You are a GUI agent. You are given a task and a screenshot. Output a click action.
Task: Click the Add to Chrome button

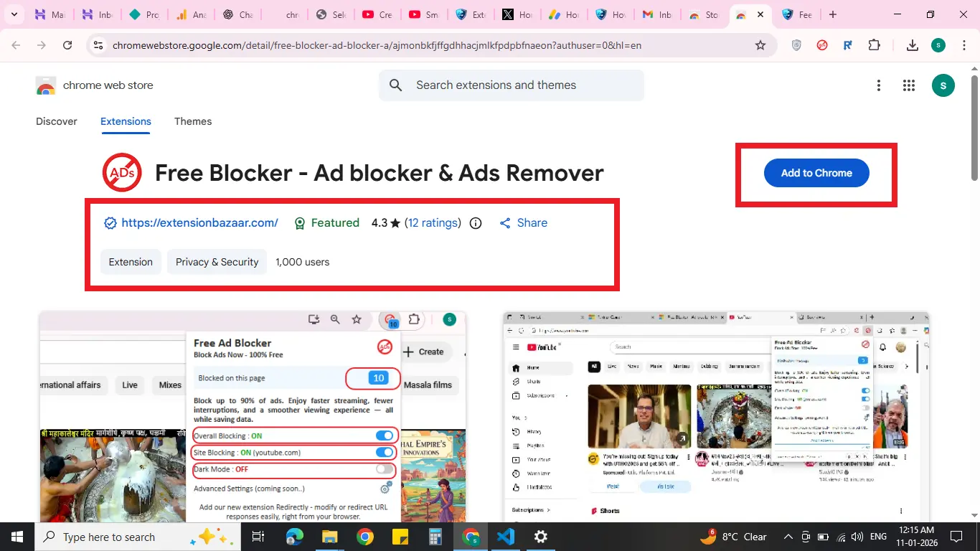(x=816, y=173)
